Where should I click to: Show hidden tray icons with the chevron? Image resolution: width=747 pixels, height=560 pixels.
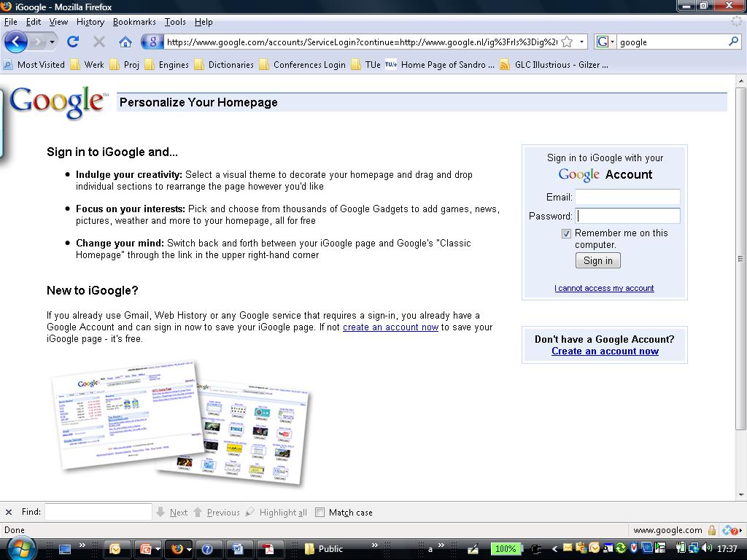[x=554, y=549]
